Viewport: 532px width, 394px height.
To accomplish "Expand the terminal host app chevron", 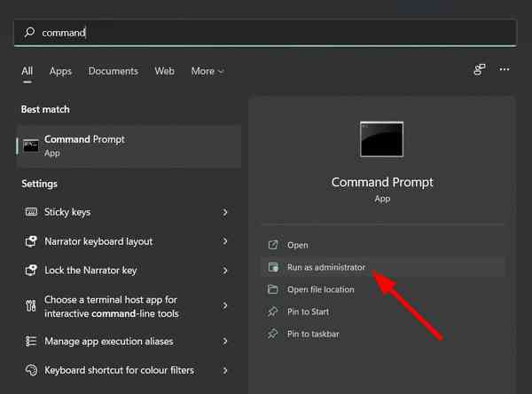I will click(225, 306).
